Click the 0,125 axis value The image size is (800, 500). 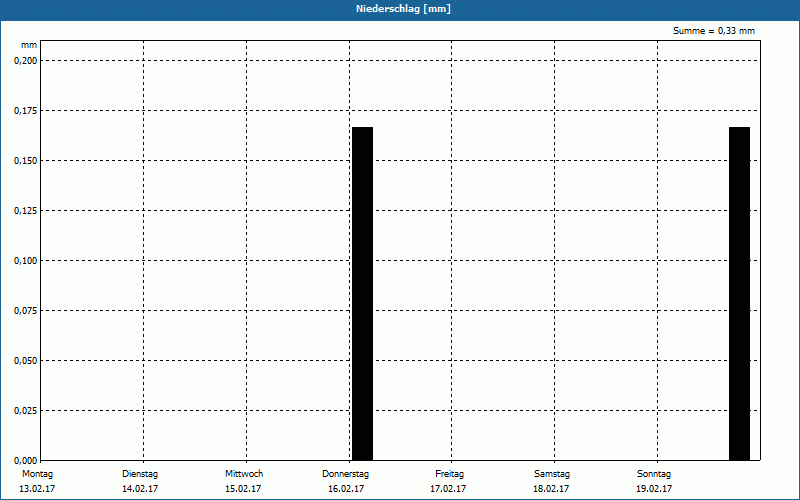tap(26, 211)
